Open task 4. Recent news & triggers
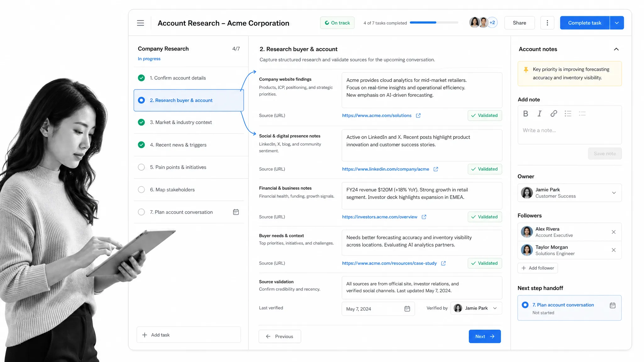 (189, 145)
